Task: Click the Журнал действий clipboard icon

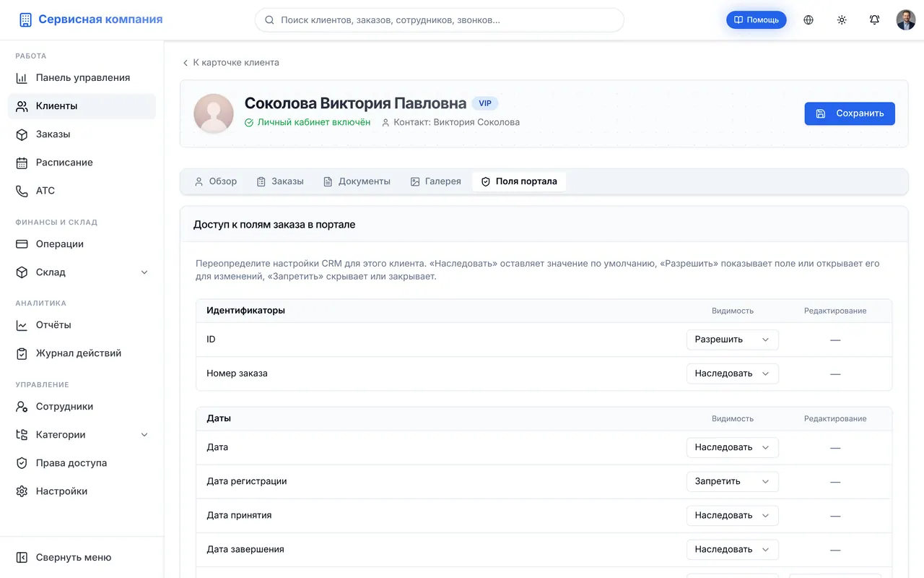Action: coord(22,353)
